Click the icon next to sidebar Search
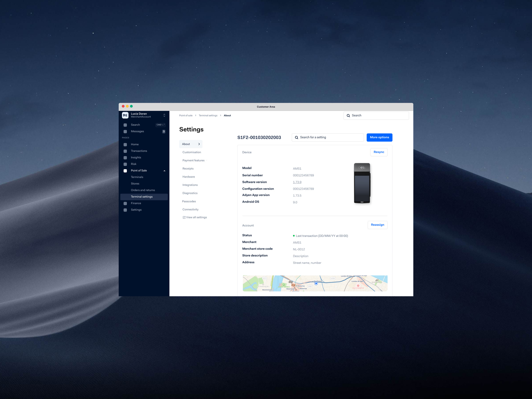This screenshot has width=532, height=399. point(125,125)
